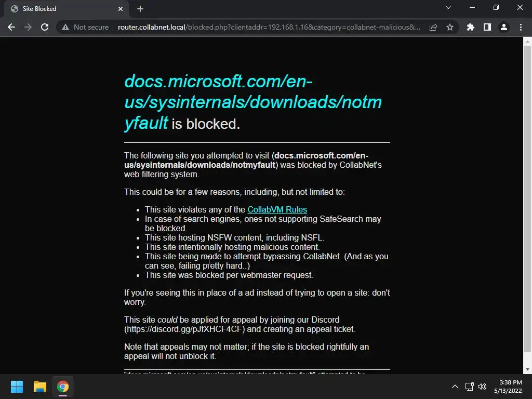Click the SafeSearch search engines bullet
The height and width of the screenshot is (399, 532).
point(263,223)
